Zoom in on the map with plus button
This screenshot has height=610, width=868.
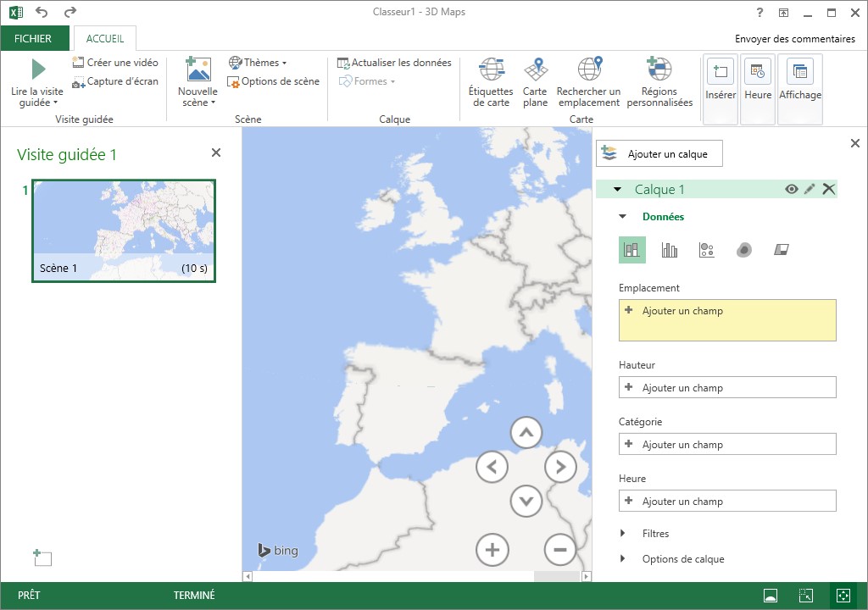[x=492, y=549]
